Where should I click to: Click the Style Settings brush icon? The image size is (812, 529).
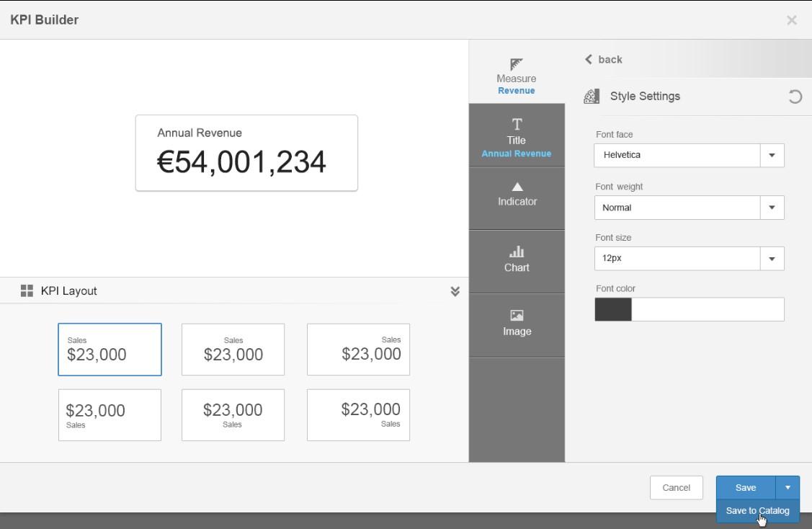(592, 95)
